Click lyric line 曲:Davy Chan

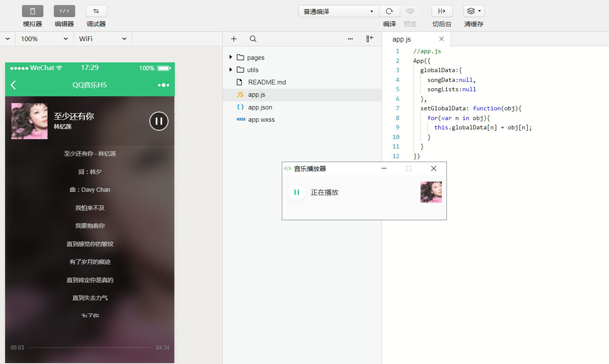click(90, 190)
